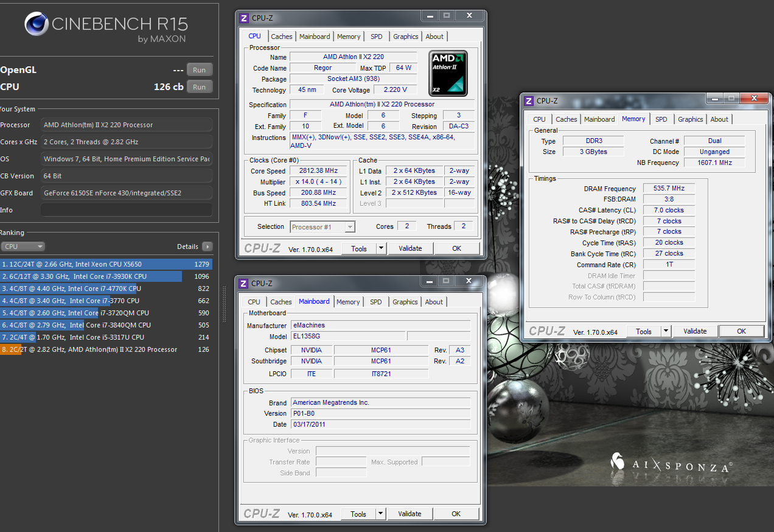Run the OpenGL benchmark
The width and height of the screenshot is (774, 532).
point(200,70)
